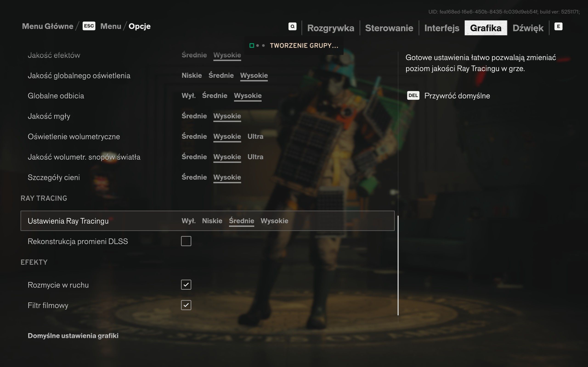The image size is (588, 367).
Task: Enable Rekonstrukcja promieni DLSS checkbox
Action: click(x=186, y=241)
